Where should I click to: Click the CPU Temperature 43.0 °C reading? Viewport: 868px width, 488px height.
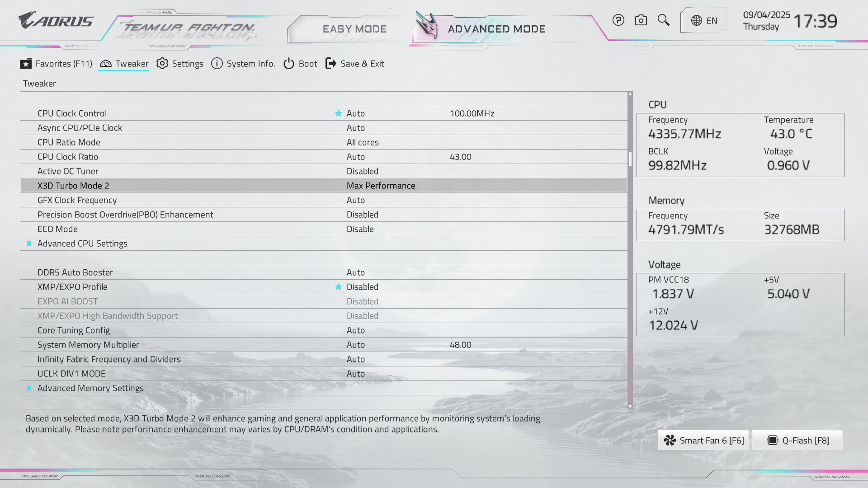tap(791, 134)
